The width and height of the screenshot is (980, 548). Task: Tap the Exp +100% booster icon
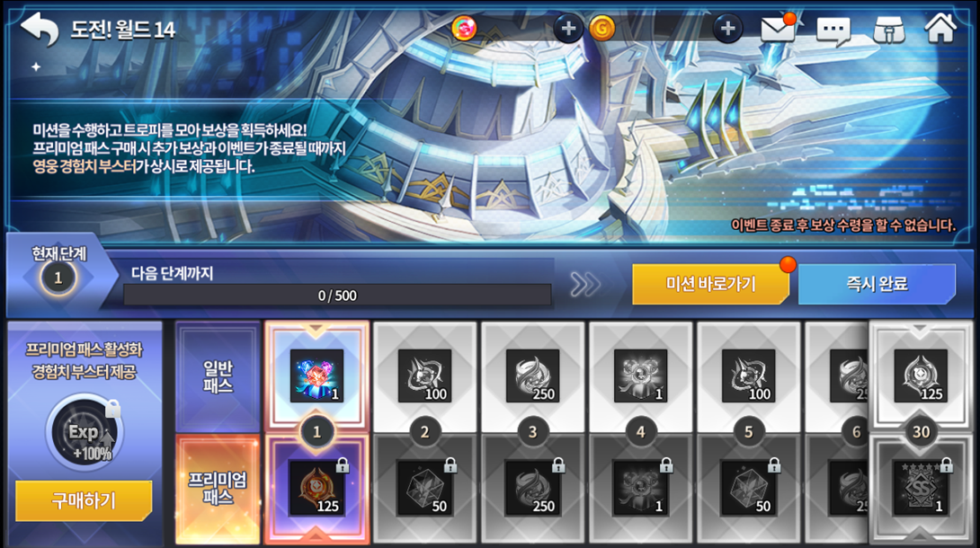point(85,432)
